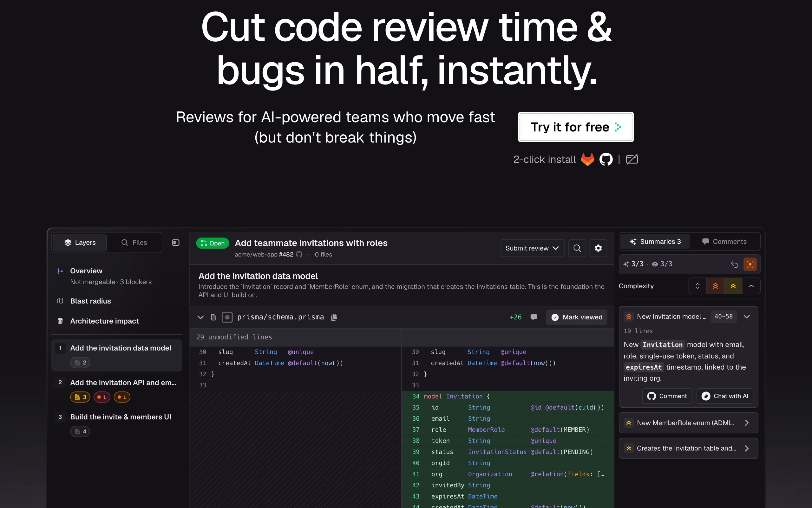Click the Architecture impact stack icon
The width and height of the screenshot is (812, 508).
tap(60, 321)
